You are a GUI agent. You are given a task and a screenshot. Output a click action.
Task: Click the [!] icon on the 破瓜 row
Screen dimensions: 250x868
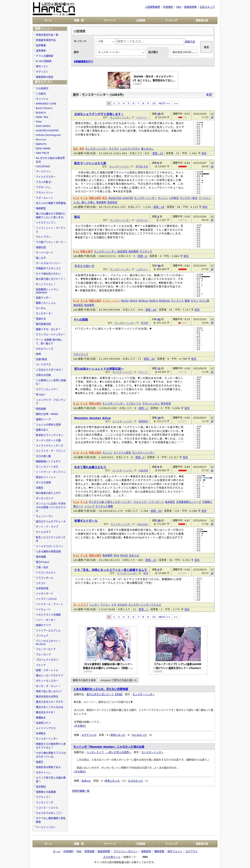212,217
